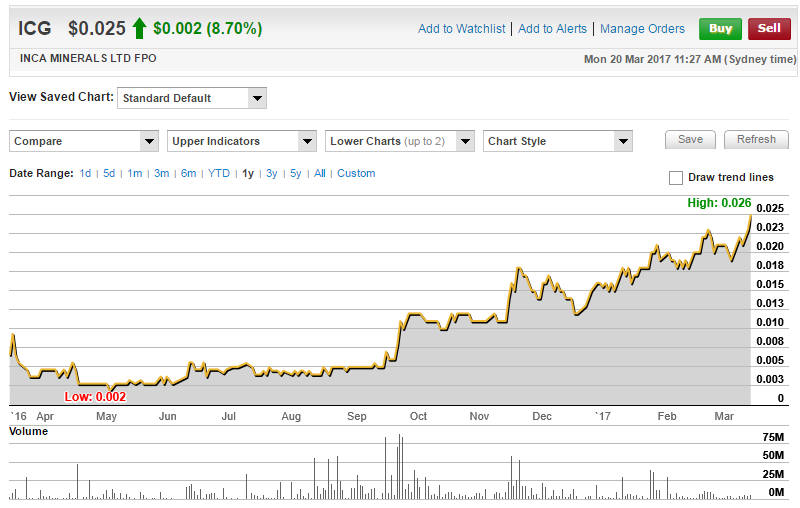Click the green price-up arrow icon

139,28
